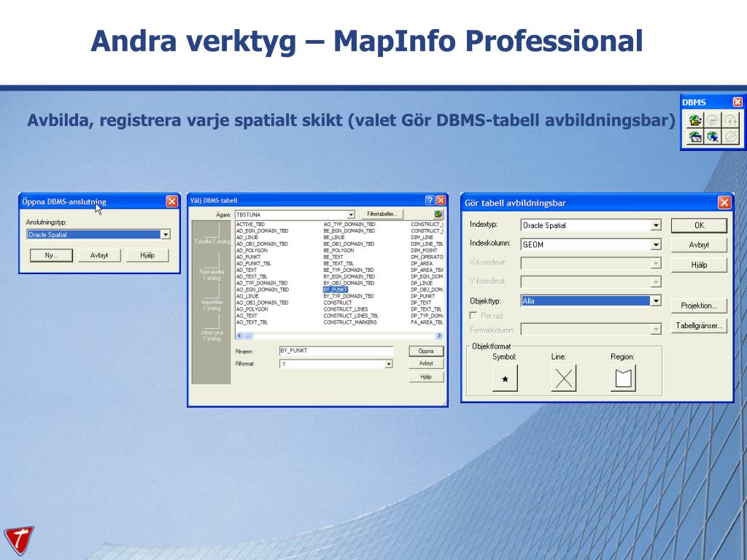Click the Öppna button
This screenshot has width=747, height=560.
[426, 351]
